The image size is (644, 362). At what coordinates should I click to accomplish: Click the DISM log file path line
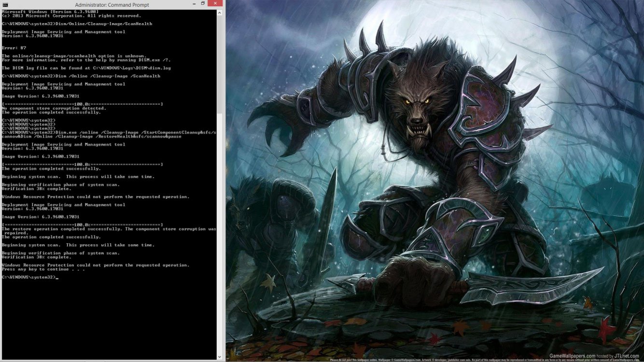pyautogui.click(x=86, y=68)
